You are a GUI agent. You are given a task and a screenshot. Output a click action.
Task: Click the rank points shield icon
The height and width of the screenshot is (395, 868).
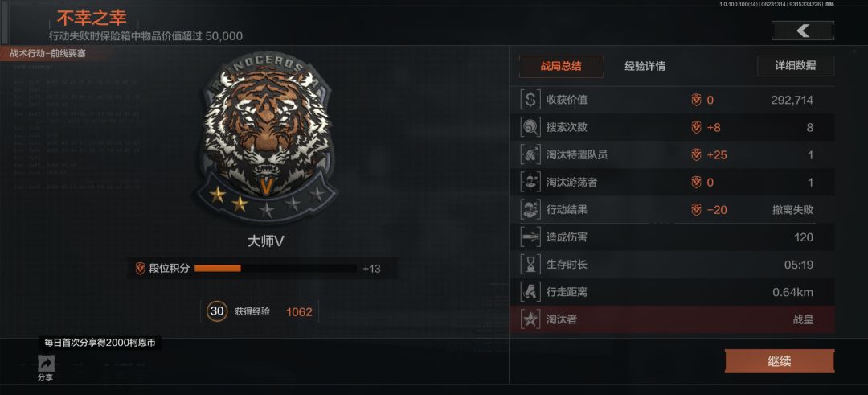pyautogui.click(x=140, y=269)
